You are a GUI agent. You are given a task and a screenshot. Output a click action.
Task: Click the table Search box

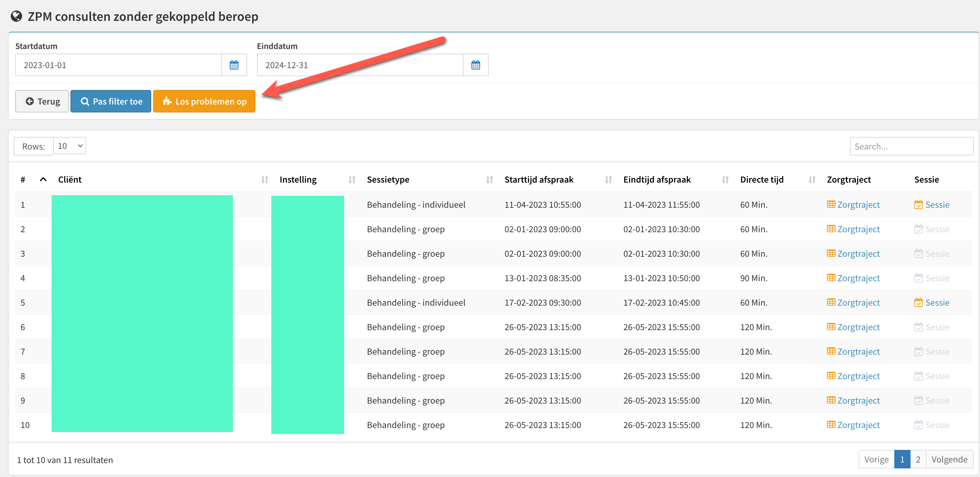pyautogui.click(x=912, y=147)
